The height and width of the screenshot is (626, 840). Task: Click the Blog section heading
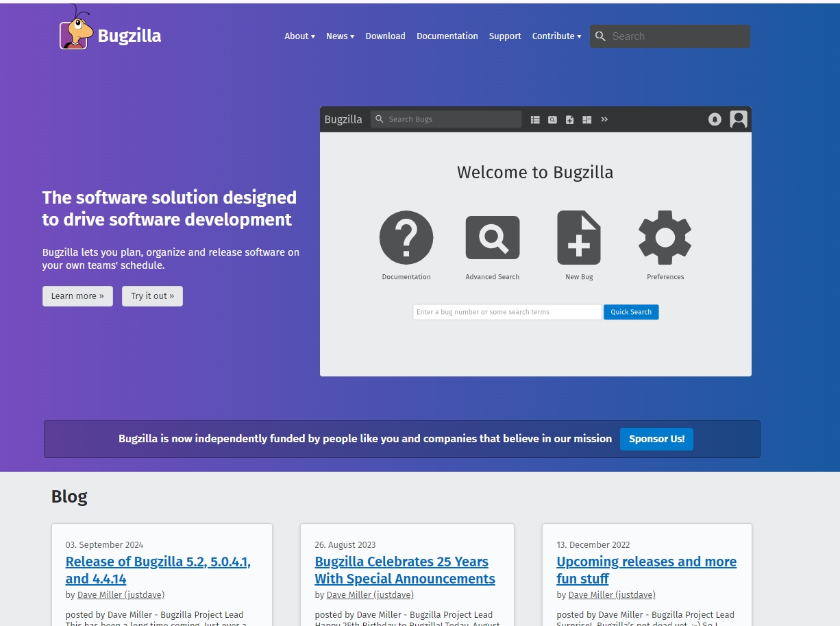coord(69,496)
